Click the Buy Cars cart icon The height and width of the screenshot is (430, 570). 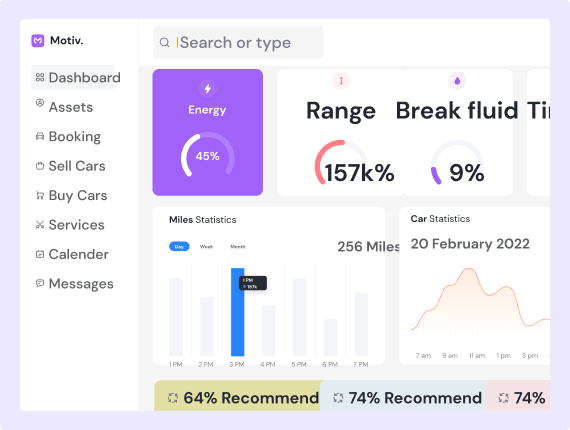40,195
